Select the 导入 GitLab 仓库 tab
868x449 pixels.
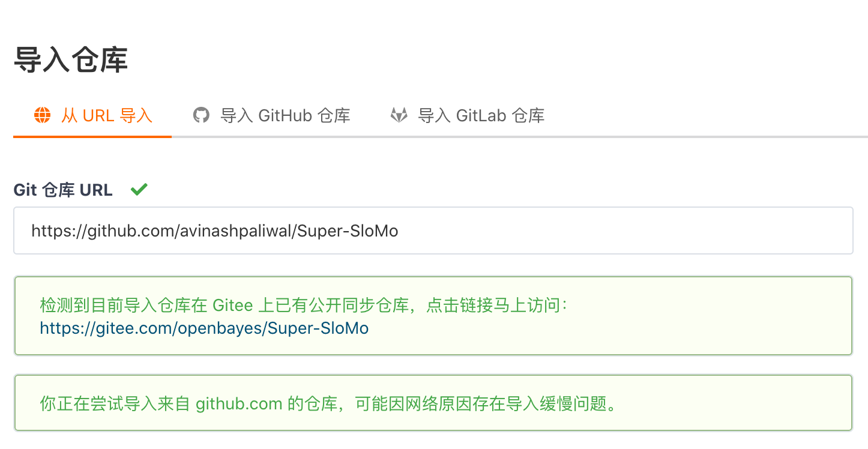point(481,115)
